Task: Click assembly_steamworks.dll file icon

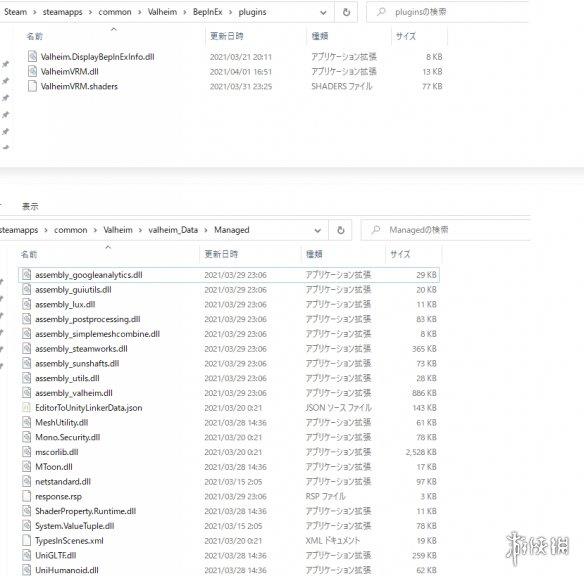Action: [26, 349]
